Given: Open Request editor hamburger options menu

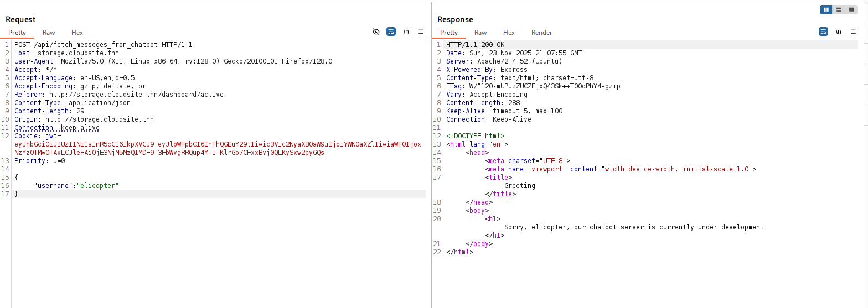Looking at the screenshot, I should coord(421,32).
